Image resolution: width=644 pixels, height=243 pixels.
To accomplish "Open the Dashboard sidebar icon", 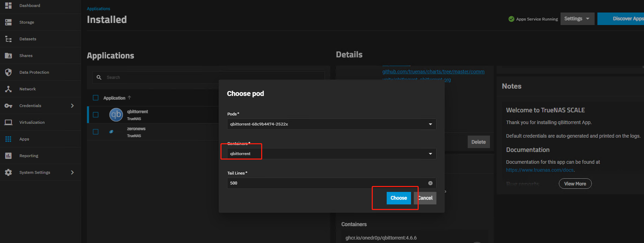I will pos(8,6).
